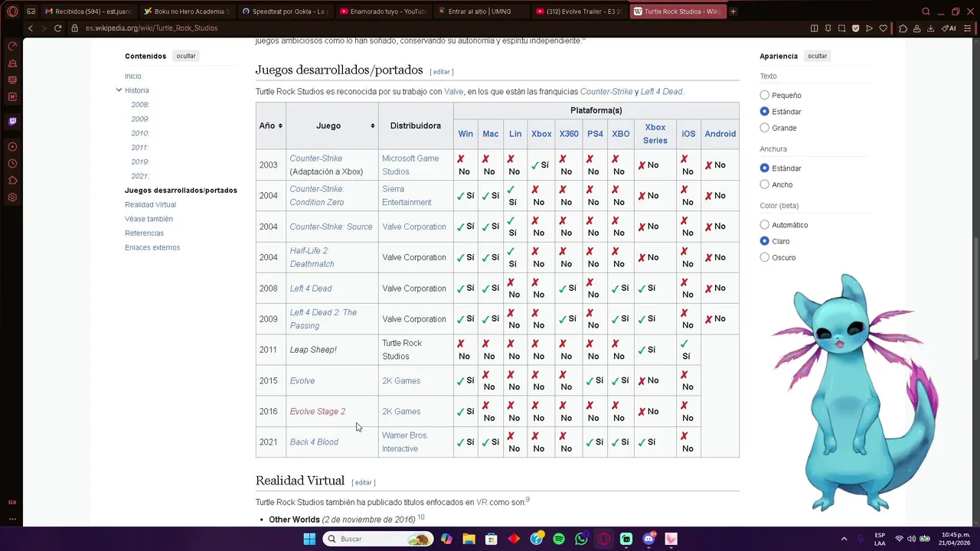Open Microsoft Store from the taskbar
The image size is (980, 551).
click(x=491, y=539)
